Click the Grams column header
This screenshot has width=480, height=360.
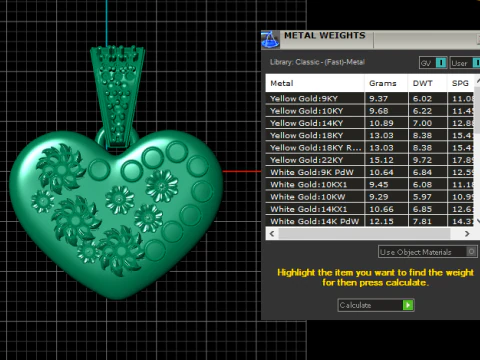point(386,83)
